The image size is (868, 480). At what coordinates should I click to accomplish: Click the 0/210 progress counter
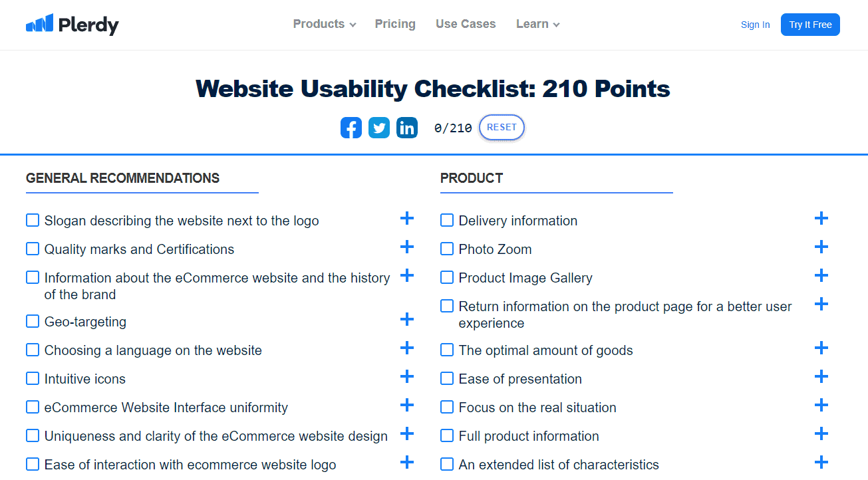[453, 128]
